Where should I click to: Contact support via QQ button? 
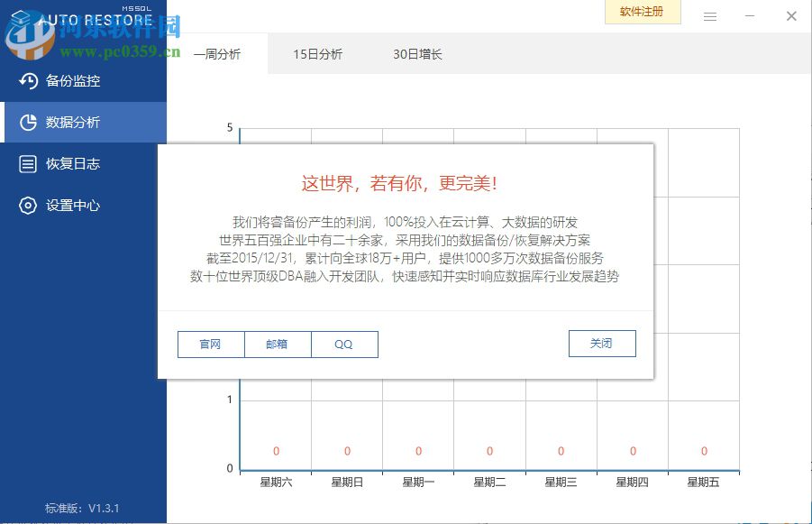pos(344,344)
